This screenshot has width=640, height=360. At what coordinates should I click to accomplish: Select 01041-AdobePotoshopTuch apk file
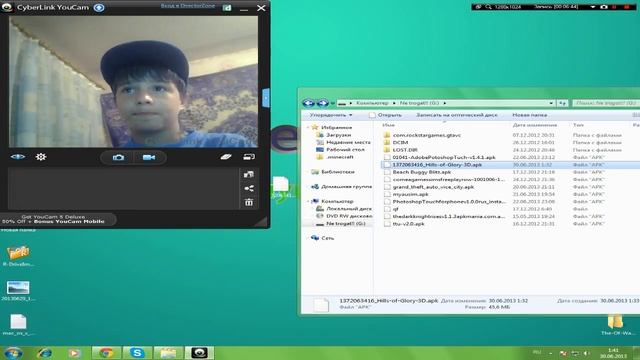tap(444, 157)
